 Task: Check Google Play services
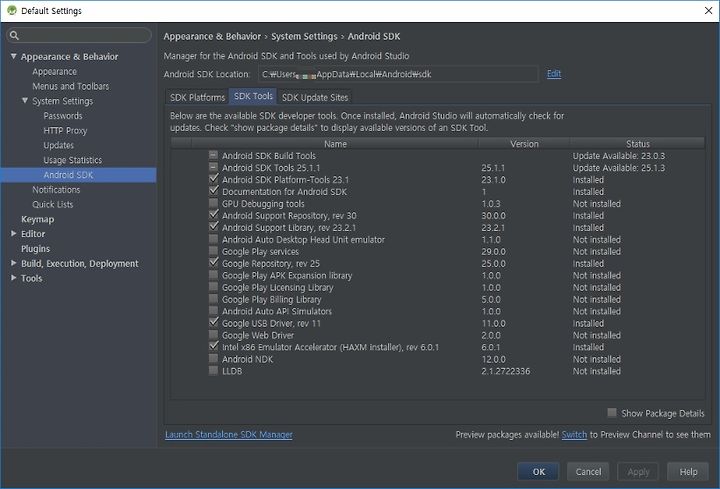pos(213,251)
